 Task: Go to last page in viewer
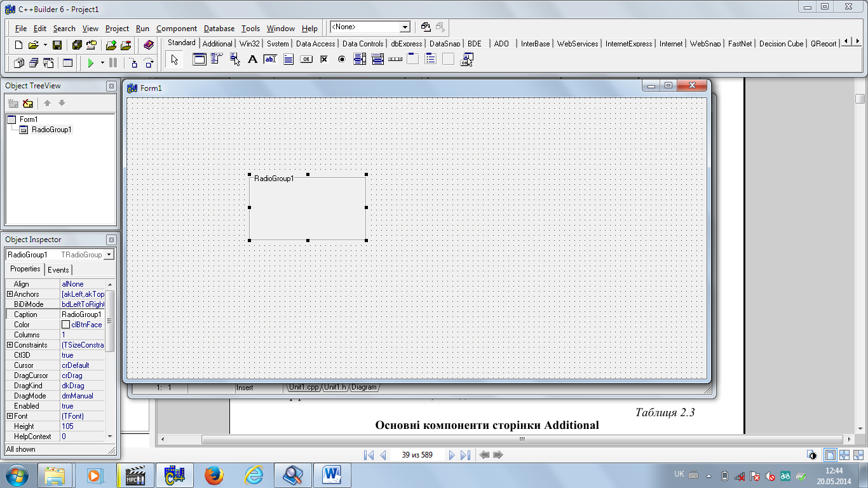coord(465,455)
